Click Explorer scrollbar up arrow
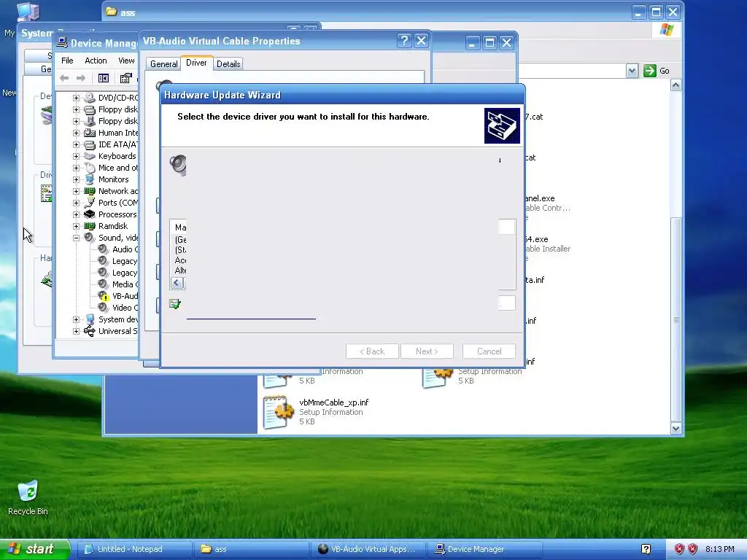Screen dimensions: 747x560 [x=676, y=85]
